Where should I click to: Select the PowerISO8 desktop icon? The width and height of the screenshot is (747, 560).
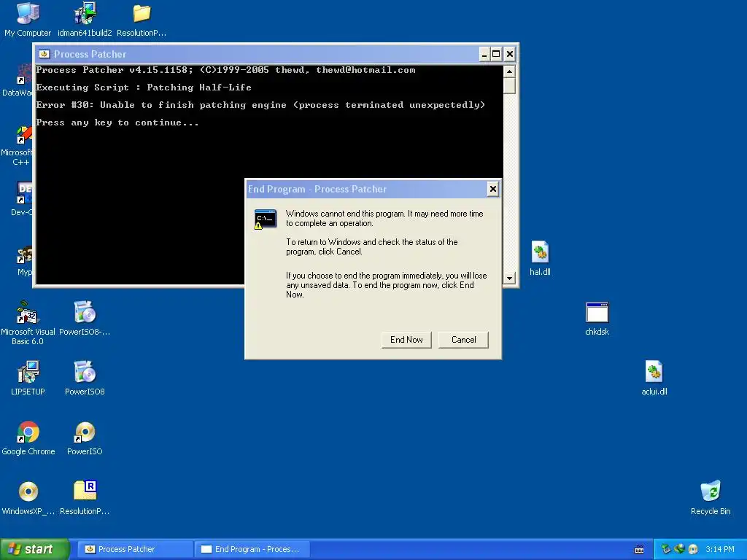pos(85,378)
